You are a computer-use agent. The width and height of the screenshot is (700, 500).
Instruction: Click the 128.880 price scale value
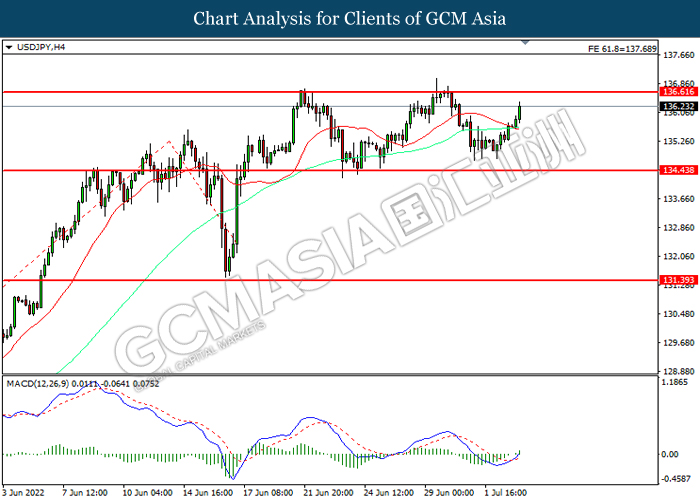pyautogui.click(x=679, y=371)
